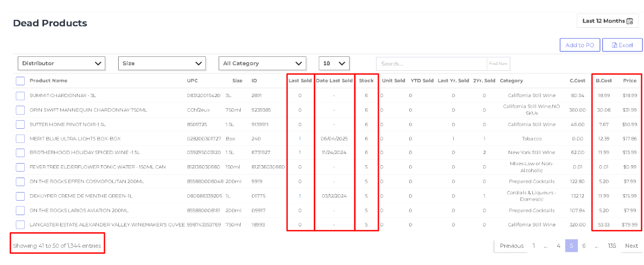644x265 pixels.
Task: Sort by the Stock column header
Action: (x=366, y=81)
